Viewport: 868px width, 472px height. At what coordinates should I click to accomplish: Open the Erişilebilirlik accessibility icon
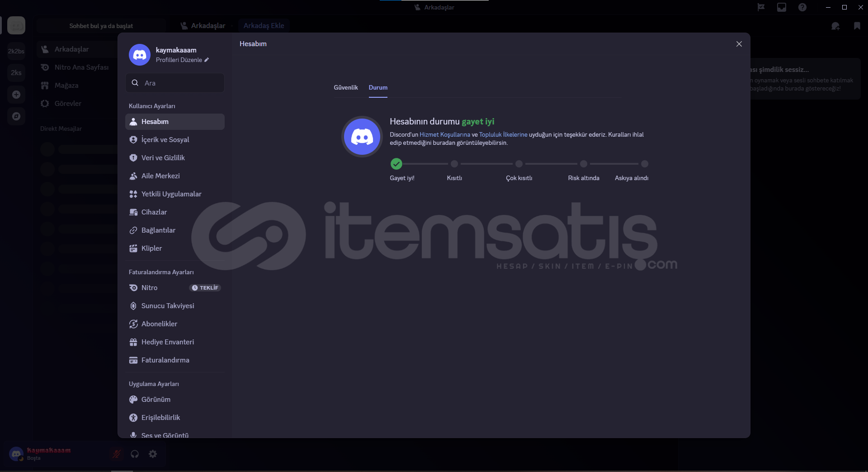pyautogui.click(x=133, y=418)
